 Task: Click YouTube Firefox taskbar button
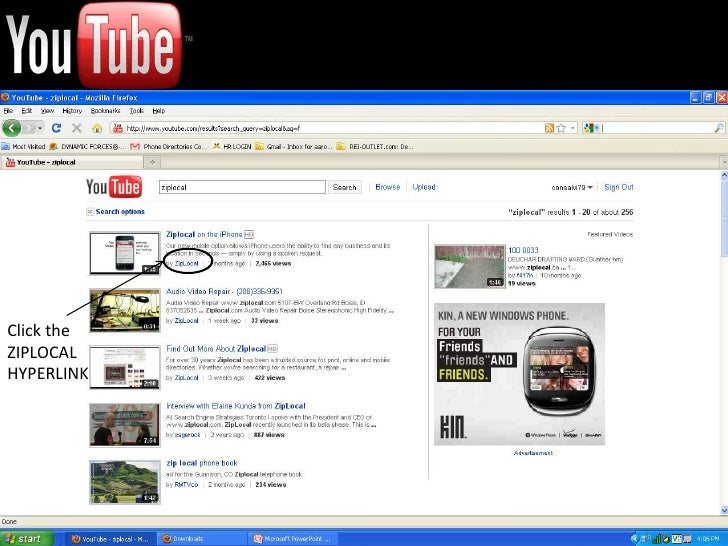click(x=110, y=539)
